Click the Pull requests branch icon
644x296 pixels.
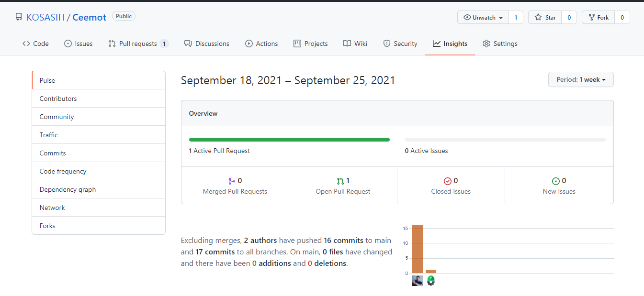pos(112,44)
